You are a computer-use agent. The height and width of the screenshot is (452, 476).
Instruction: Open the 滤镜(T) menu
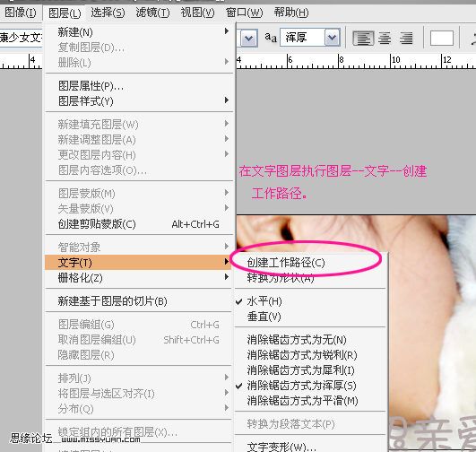tap(152, 13)
